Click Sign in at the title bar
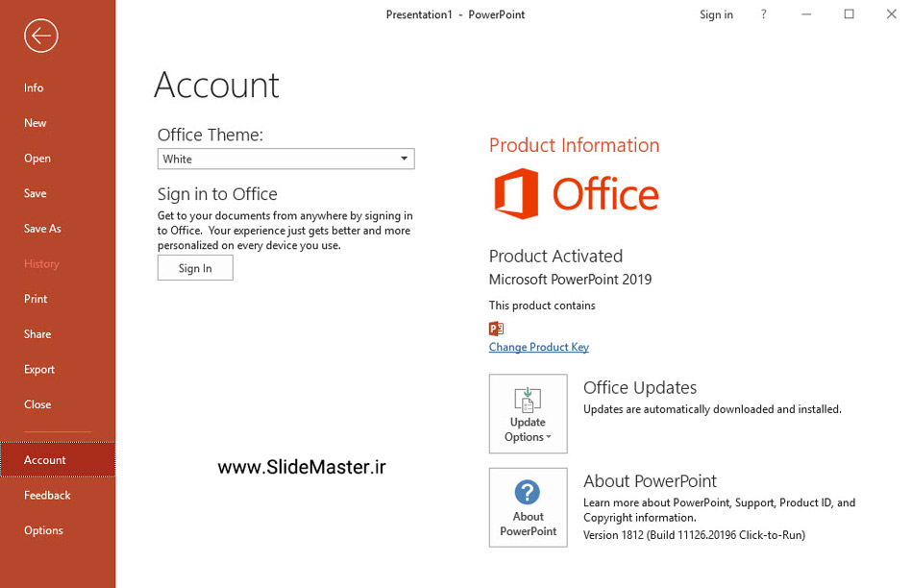This screenshot has width=913, height=588. [716, 14]
